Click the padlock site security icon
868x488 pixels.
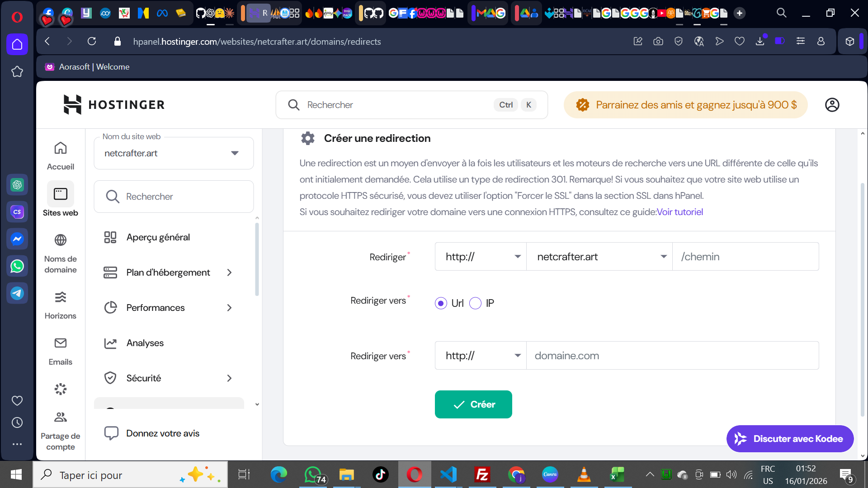coord(118,42)
